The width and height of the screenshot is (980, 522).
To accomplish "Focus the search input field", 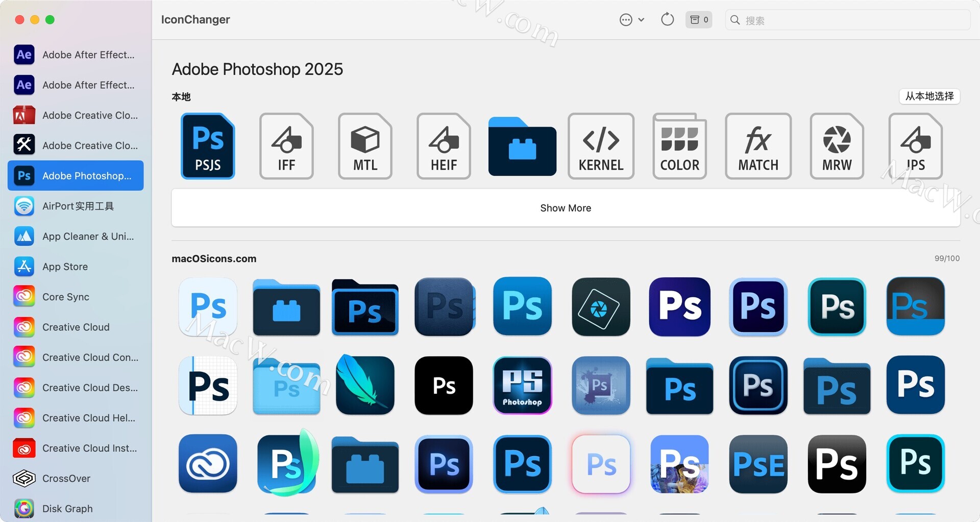I will pos(847,20).
